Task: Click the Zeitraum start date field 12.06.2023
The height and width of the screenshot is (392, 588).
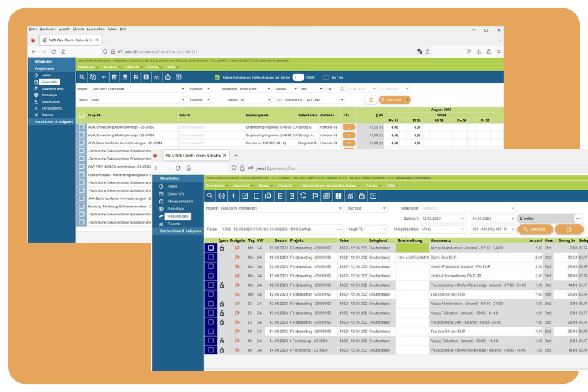Action: pyautogui.click(x=442, y=218)
